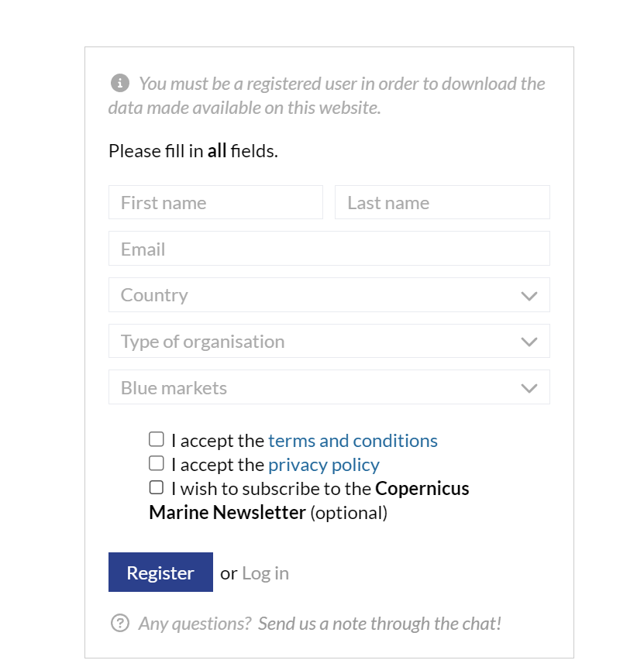The image size is (644, 667).
Task: Open the terms and conditions link
Action: click(353, 441)
